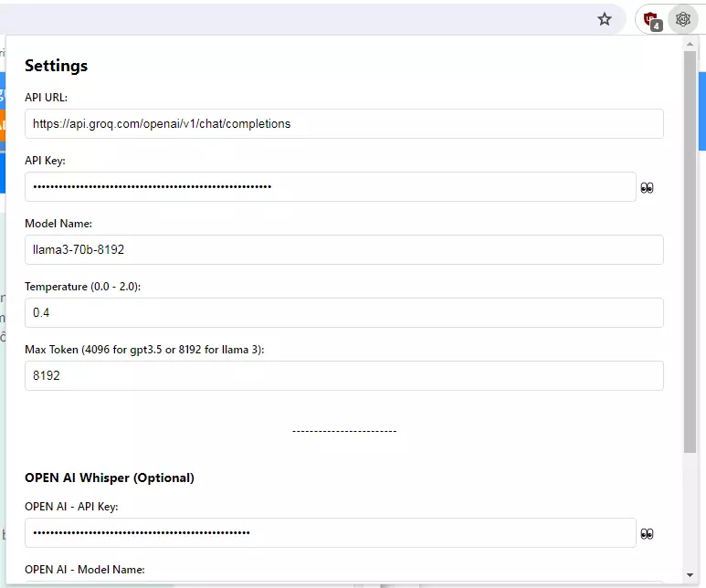The image size is (706, 588).
Task: Click the AI extension icon in toolbar
Action: [683, 19]
